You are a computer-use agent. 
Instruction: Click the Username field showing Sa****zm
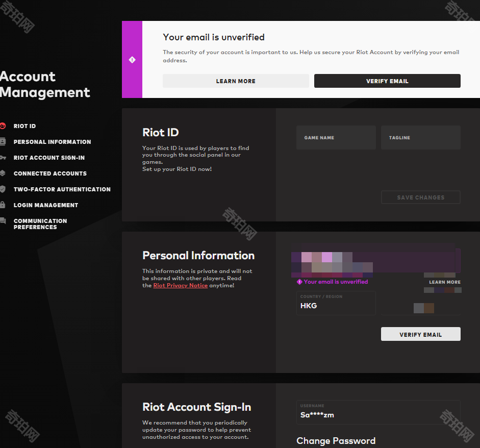377,412
